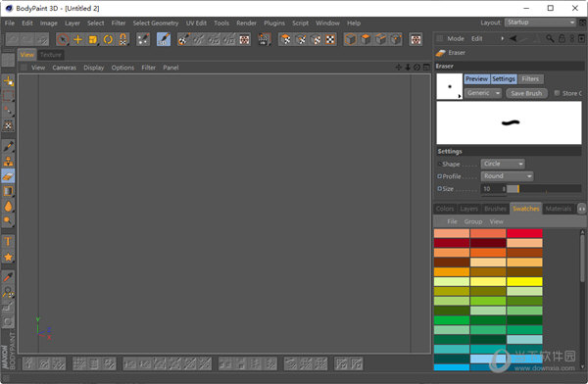588x384 pixels.
Task: Click the back arrow in attribute panel
Action: pos(513,38)
